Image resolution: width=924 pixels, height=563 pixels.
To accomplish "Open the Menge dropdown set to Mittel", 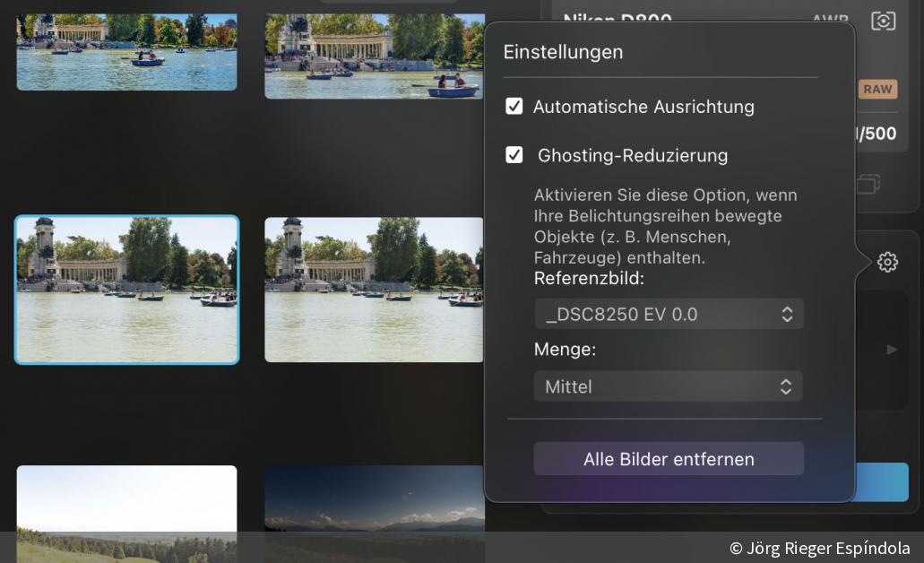I will point(669,386).
